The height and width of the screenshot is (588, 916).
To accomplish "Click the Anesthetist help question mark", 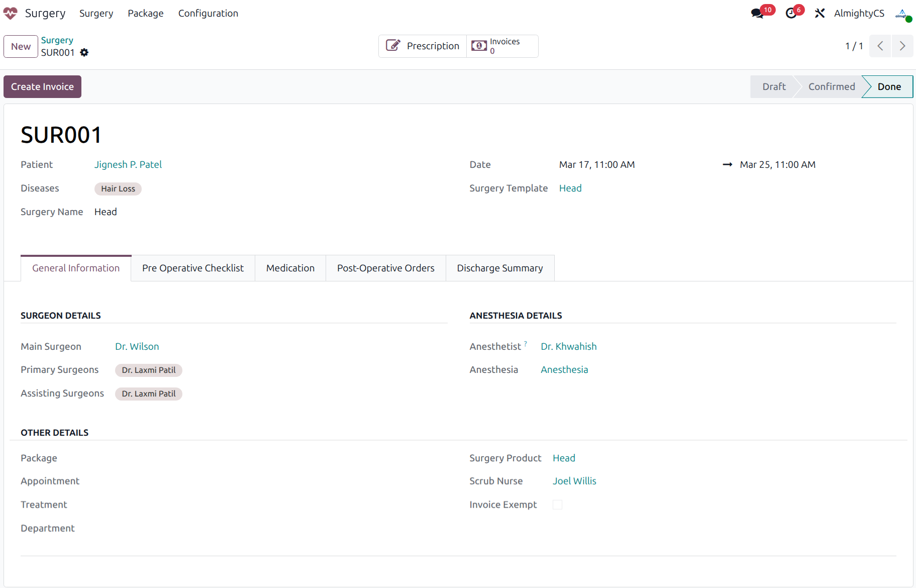I will click(x=526, y=344).
